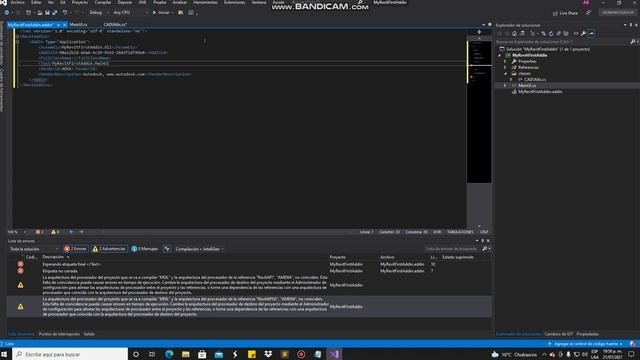Toggle the 2 Errores filter button
This screenshot has height=360, width=640.
coord(76,249)
